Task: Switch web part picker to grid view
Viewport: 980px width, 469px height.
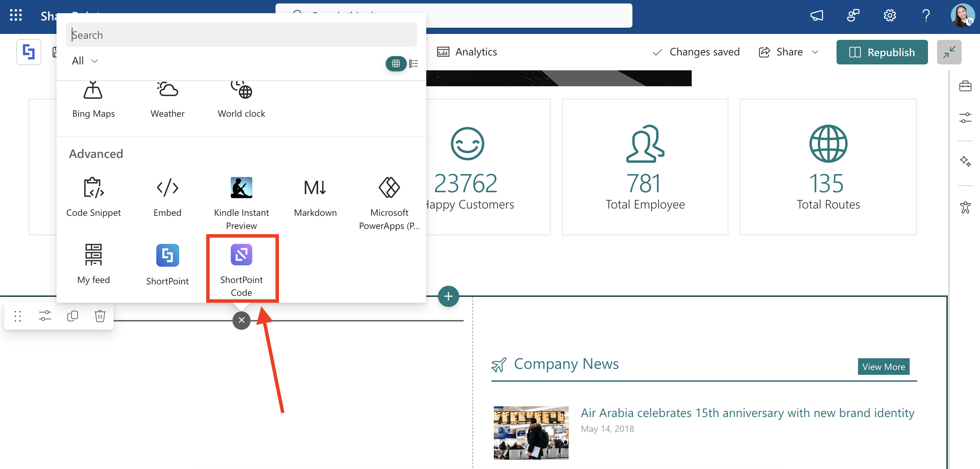Action: [396, 63]
